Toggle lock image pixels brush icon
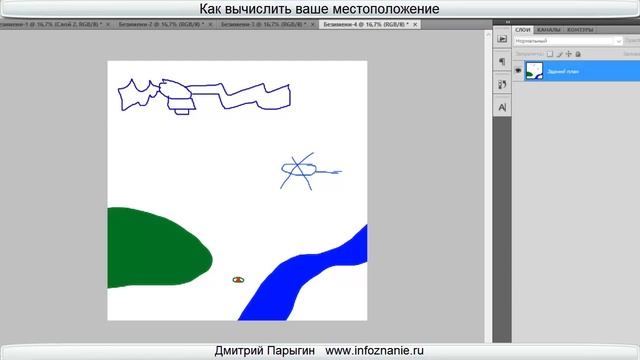 559,54
